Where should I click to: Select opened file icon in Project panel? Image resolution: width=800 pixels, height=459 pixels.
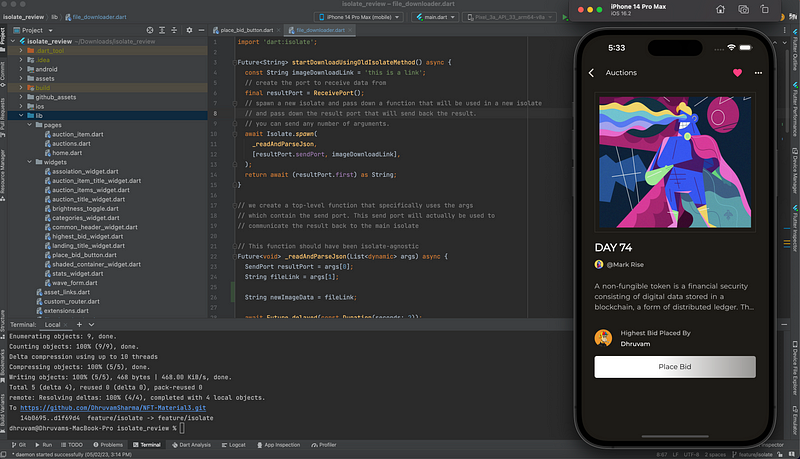[149, 30]
